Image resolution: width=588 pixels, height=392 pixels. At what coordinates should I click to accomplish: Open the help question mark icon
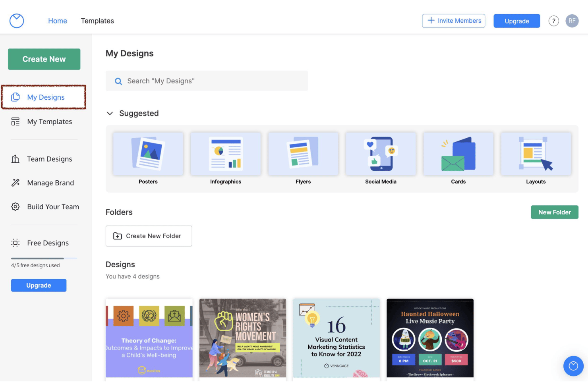click(553, 21)
